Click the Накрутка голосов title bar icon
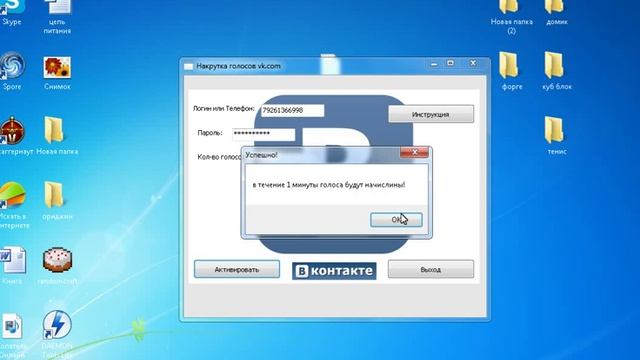Viewport: 640px width, 360px height. [188, 66]
